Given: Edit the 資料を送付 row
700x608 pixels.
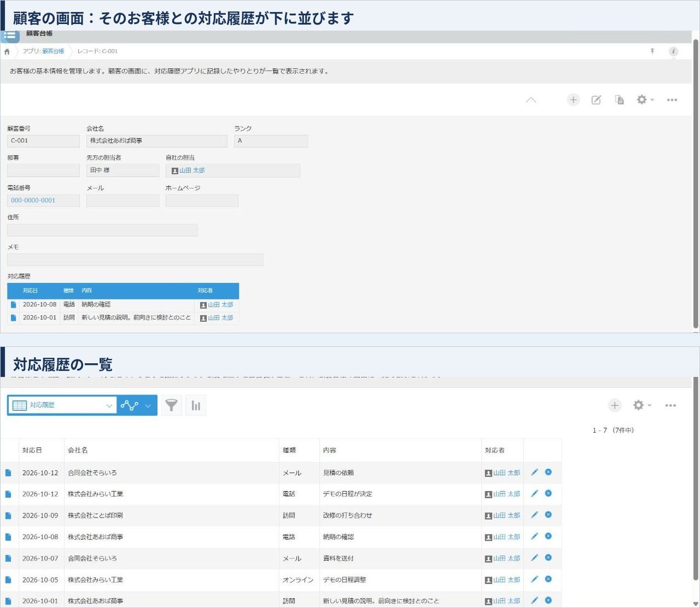Looking at the screenshot, I should [x=534, y=558].
